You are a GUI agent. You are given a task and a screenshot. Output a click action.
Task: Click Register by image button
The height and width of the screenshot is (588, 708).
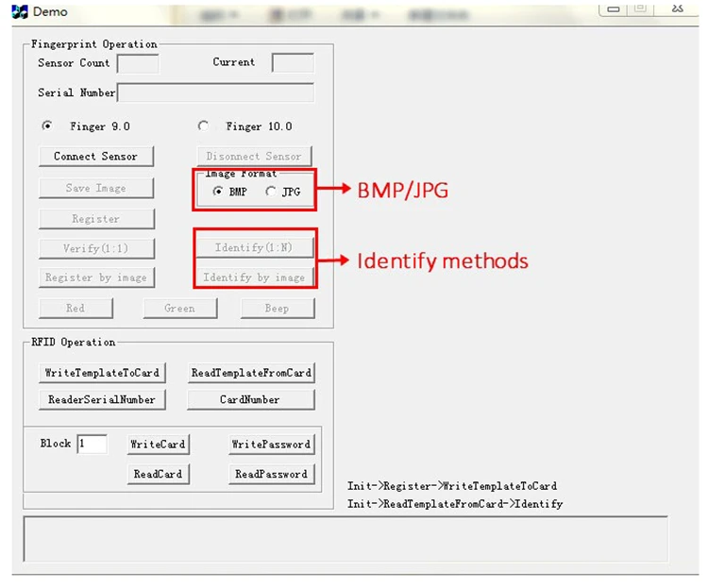[x=96, y=277]
